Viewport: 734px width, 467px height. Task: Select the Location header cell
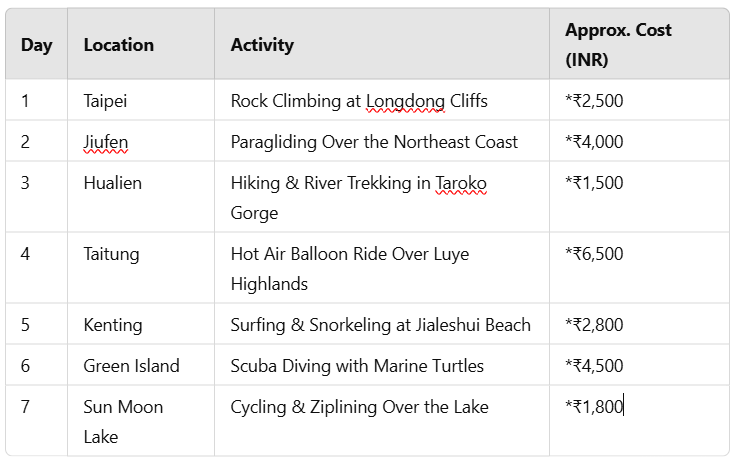click(x=141, y=45)
